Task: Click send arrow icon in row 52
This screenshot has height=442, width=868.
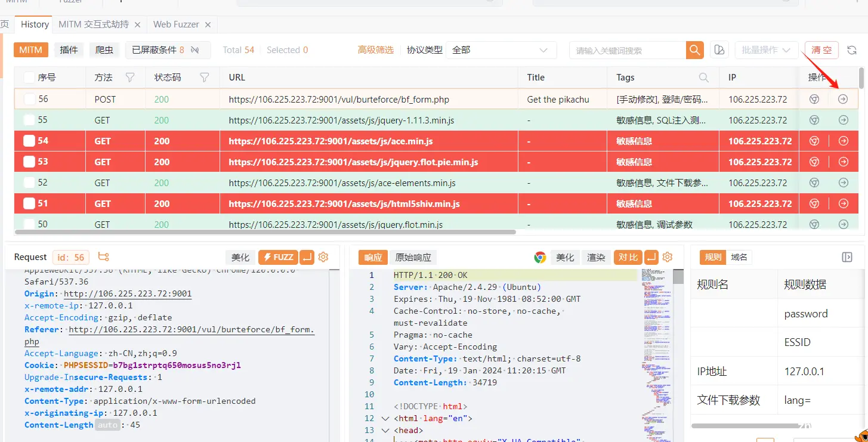Action: (x=843, y=183)
